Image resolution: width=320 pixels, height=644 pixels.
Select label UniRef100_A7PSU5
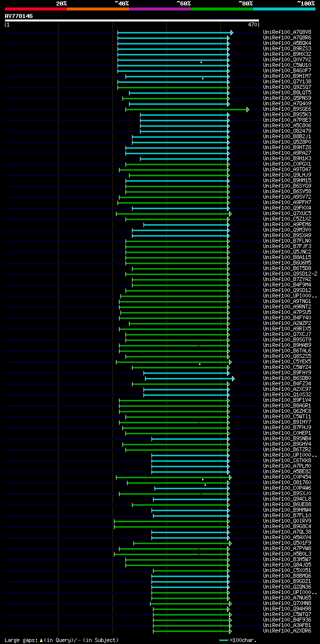point(287,313)
